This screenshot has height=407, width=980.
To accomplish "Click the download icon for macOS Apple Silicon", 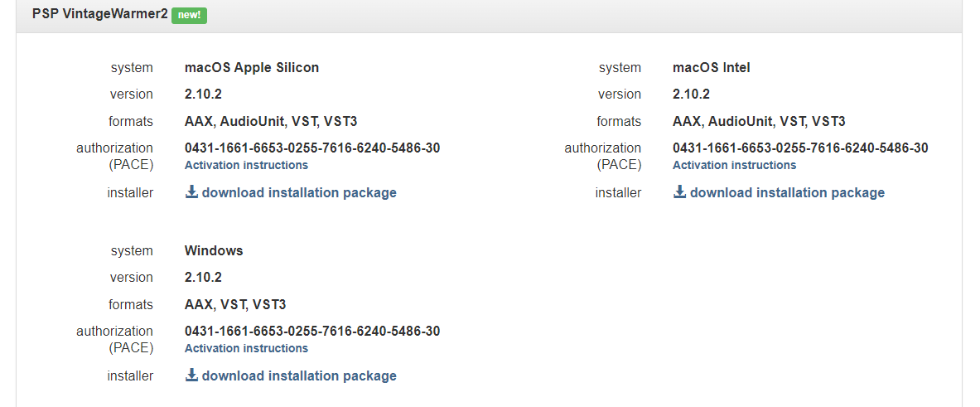I will click(191, 192).
